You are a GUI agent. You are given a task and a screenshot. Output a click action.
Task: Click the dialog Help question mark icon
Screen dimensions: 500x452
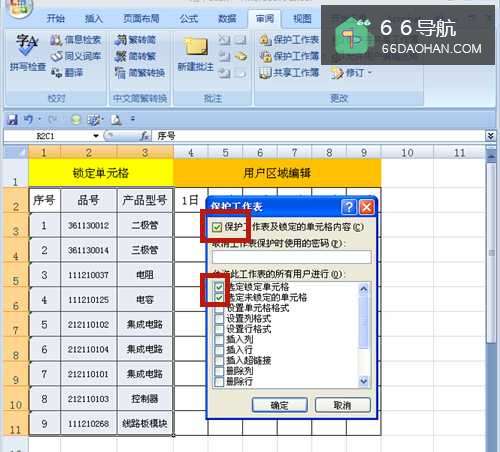[x=349, y=207]
